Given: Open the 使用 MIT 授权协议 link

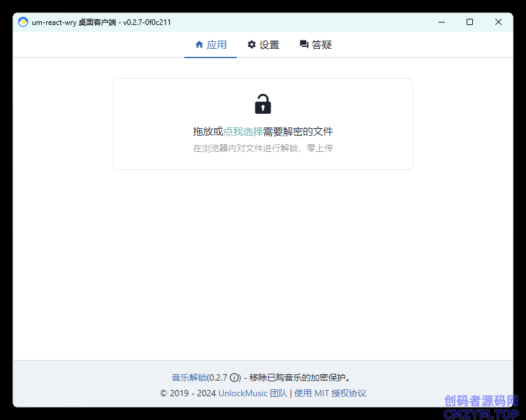Looking at the screenshot, I should click(x=330, y=393).
